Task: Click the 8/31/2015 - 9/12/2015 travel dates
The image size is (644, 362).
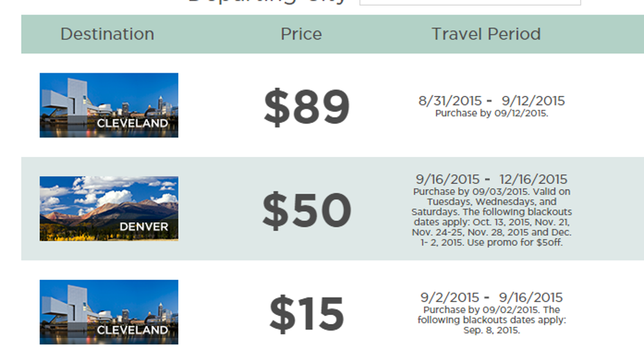Action: [491, 101]
